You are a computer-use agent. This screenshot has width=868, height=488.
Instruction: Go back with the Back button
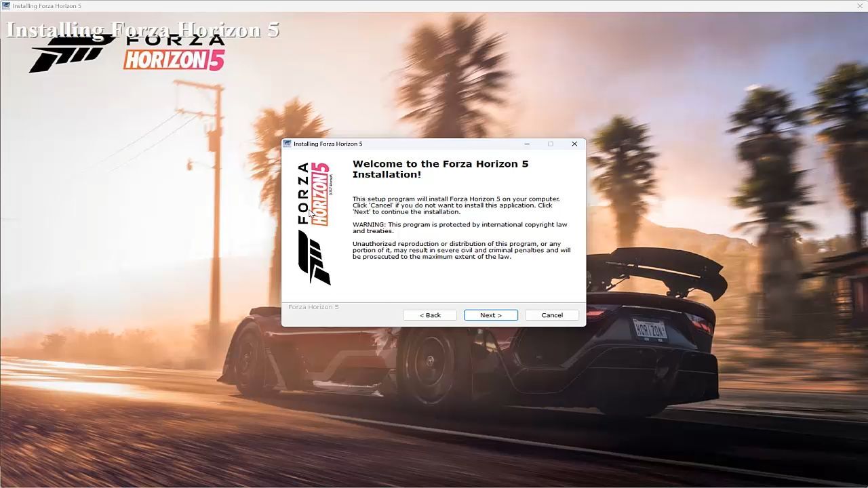point(430,315)
